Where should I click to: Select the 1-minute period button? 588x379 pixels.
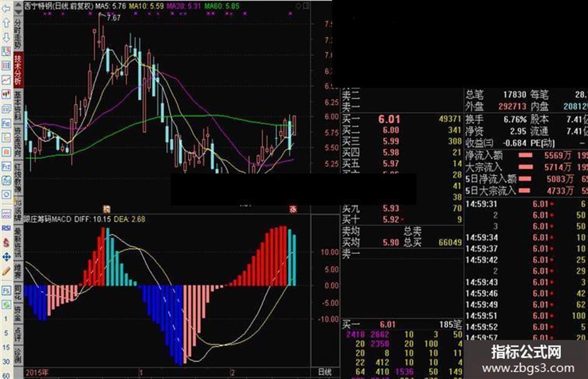pyautogui.click(x=6, y=319)
